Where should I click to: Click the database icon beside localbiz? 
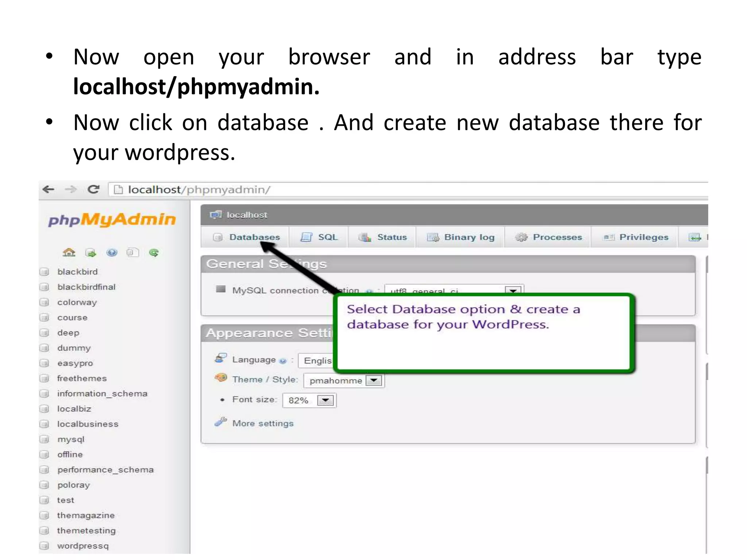tap(44, 409)
